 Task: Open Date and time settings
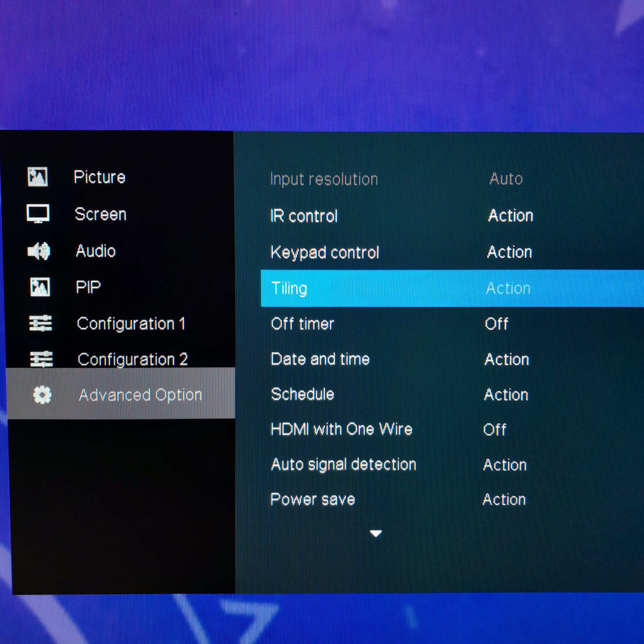(320, 359)
